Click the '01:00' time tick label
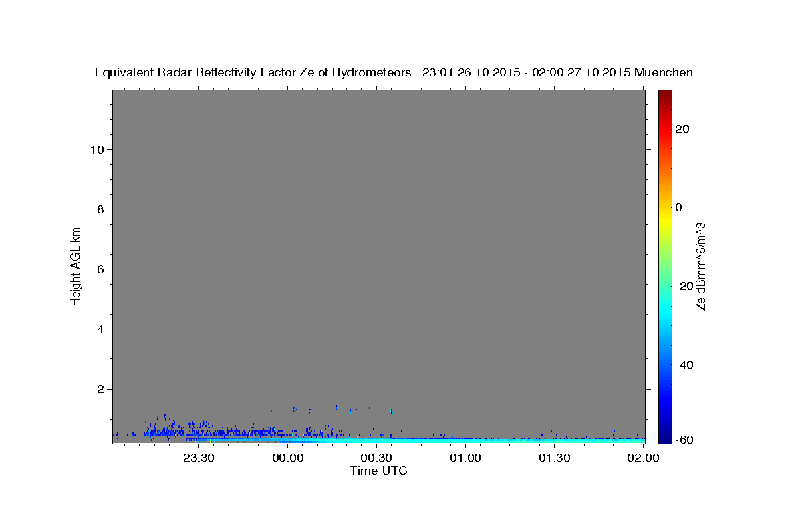 point(465,458)
